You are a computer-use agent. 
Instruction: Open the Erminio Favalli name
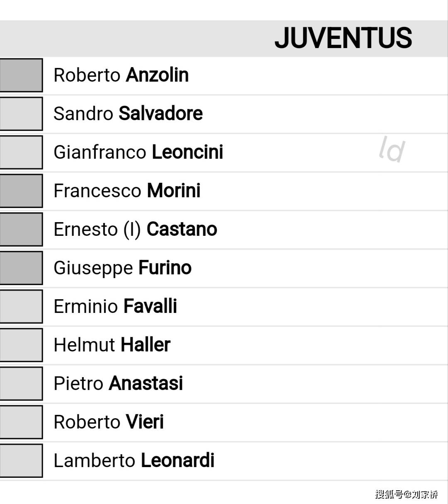115,306
